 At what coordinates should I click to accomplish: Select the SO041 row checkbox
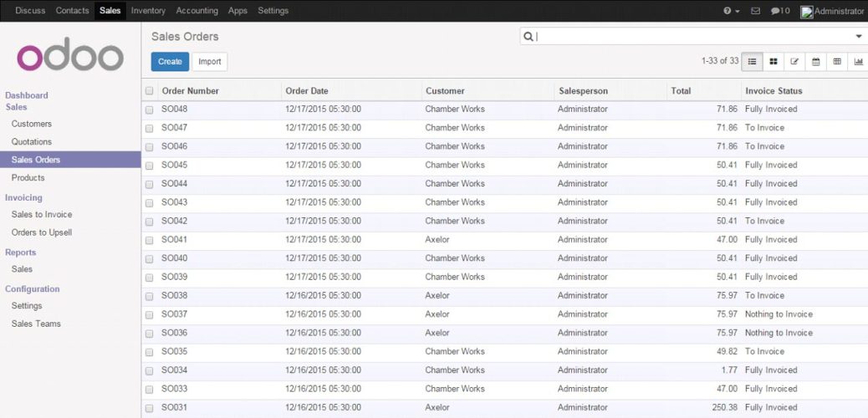click(149, 240)
